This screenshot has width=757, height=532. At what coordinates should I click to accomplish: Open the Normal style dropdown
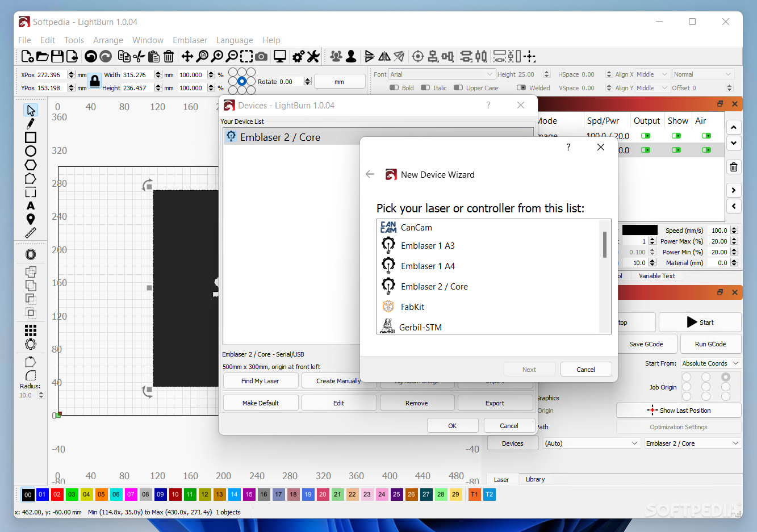[703, 74]
